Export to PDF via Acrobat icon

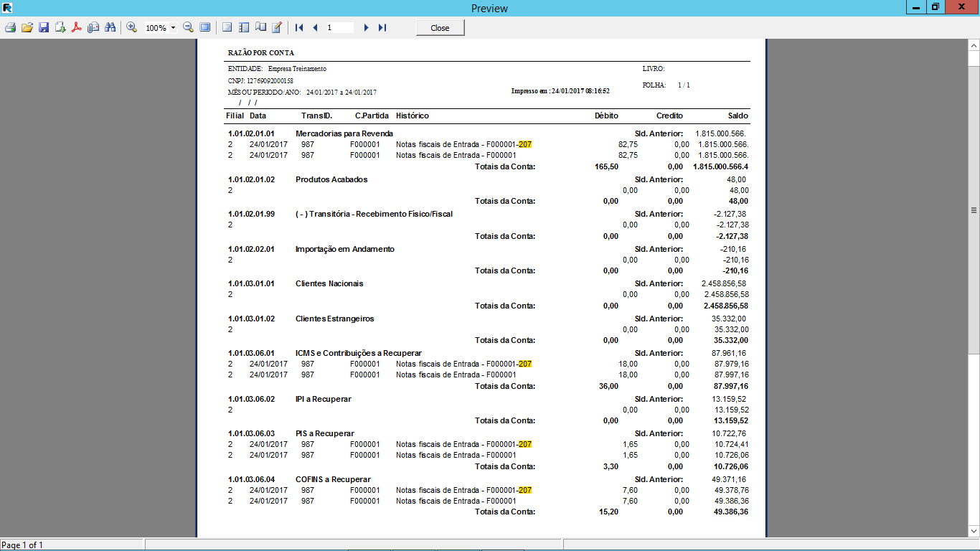[77, 27]
